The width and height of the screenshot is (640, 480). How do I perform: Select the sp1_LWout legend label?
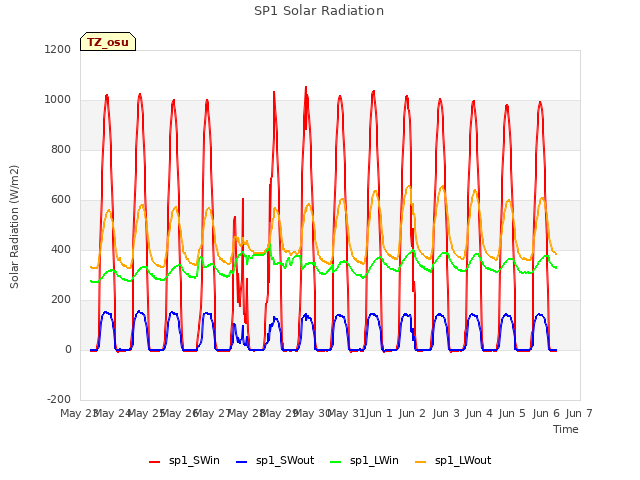(463, 460)
